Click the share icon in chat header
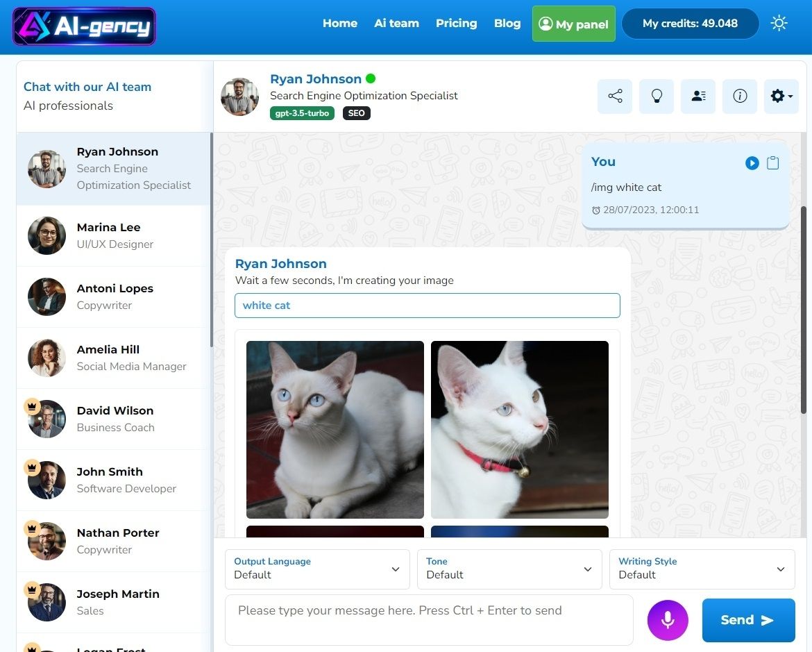The width and height of the screenshot is (812, 652). (615, 97)
